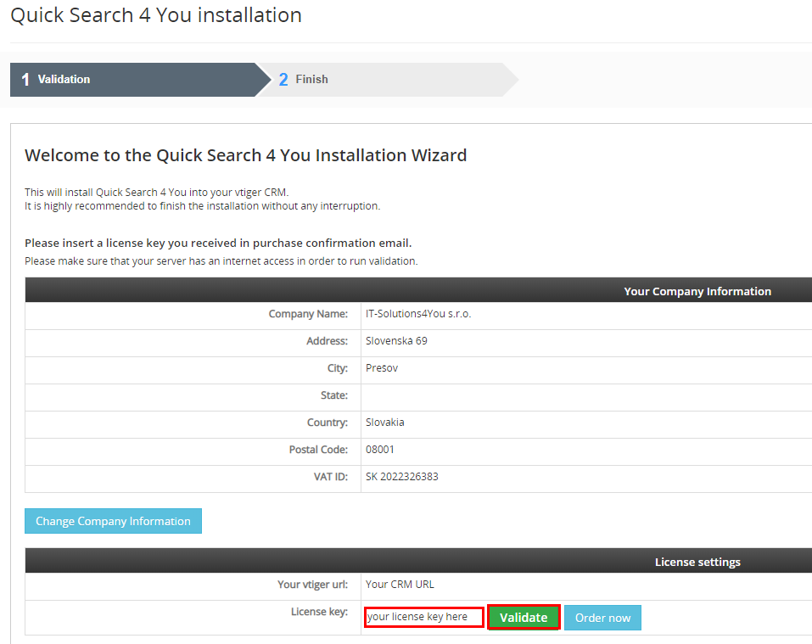The width and height of the screenshot is (812, 644).
Task: Click the Your Company Information header
Action: tap(697, 291)
